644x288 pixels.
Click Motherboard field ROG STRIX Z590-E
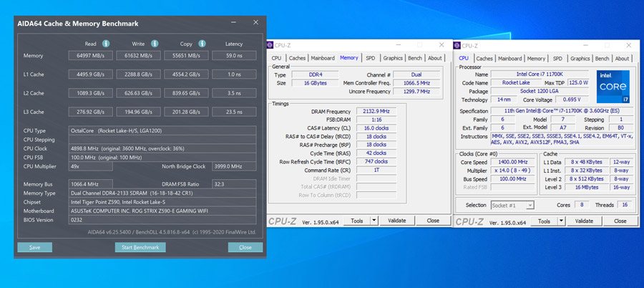162,211
